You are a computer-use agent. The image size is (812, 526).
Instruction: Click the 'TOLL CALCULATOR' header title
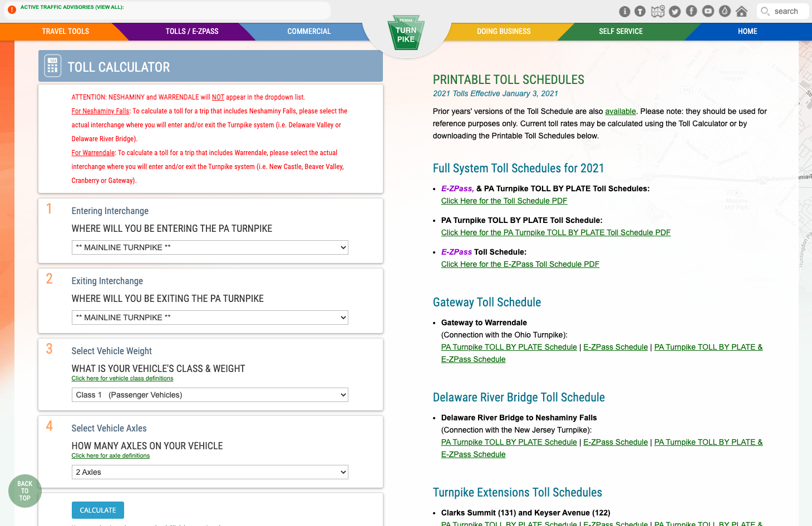coord(119,67)
